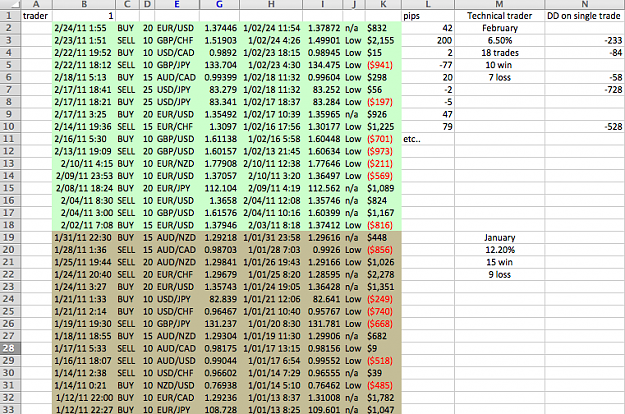Click the 'pips' header cell
Screen dimensions: 625x414
pyautogui.click(x=428, y=16)
